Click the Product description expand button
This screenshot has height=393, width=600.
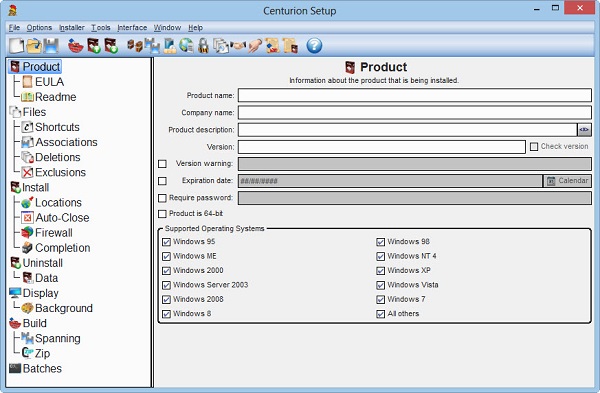pos(584,130)
